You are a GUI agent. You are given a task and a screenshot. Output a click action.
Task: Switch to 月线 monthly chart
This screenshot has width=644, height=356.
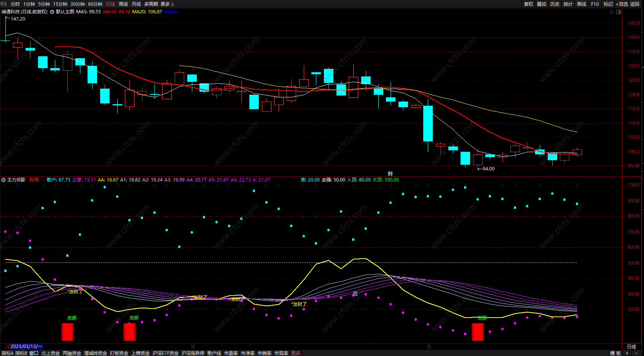(x=136, y=4)
